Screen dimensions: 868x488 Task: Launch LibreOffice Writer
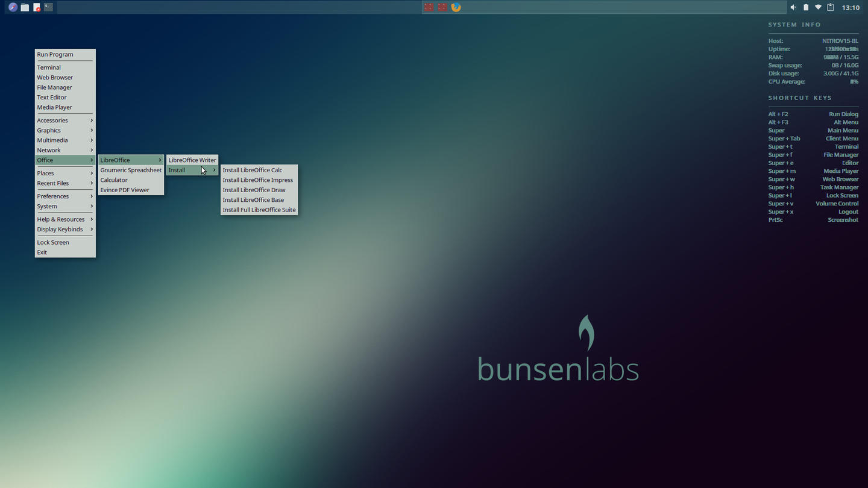pos(192,160)
